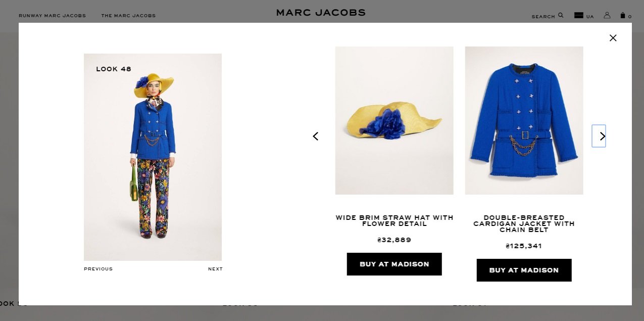This screenshot has height=321, width=644.
Task: Open The Marc Jacobs menu
Action: click(128, 16)
